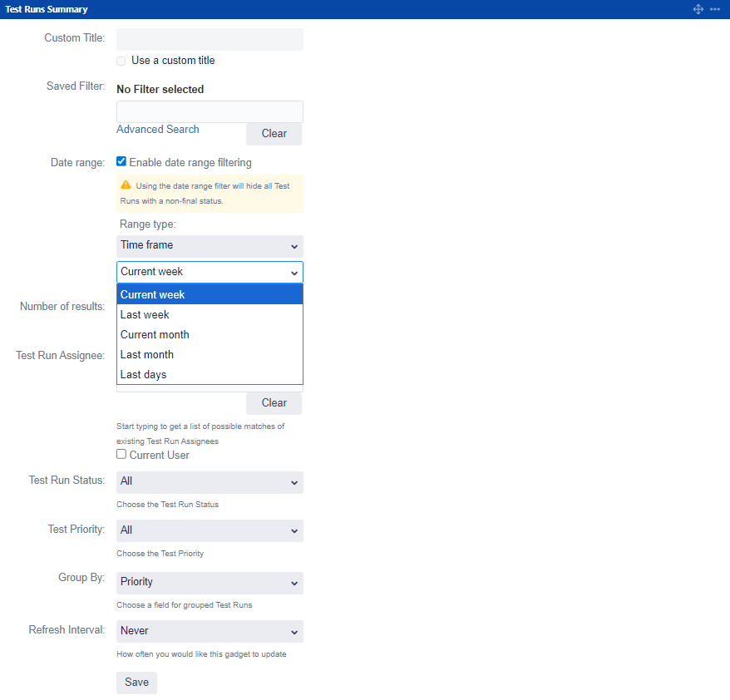Disable date range filtering checkbox
730x700 pixels.
pos(121,162)
